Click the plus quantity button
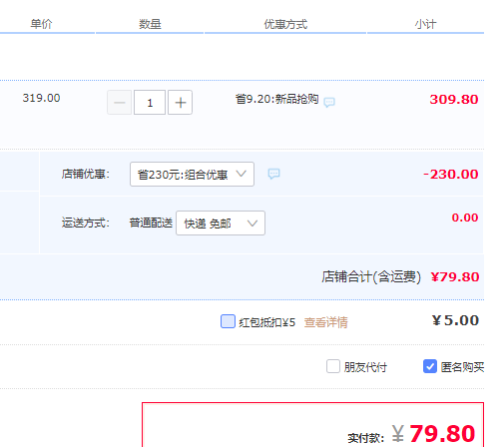Image resolution: width=504 pixels, height=447 pixels. tap(180, 103)
